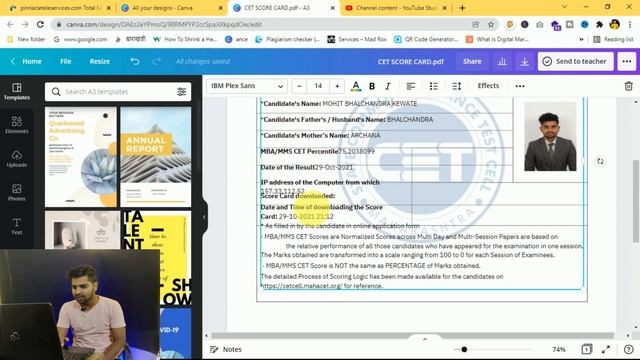Open the three-dot menu beside Send to teacher
Image resolution: width=640 pixels, height=360 pixels.
[627, 62]
